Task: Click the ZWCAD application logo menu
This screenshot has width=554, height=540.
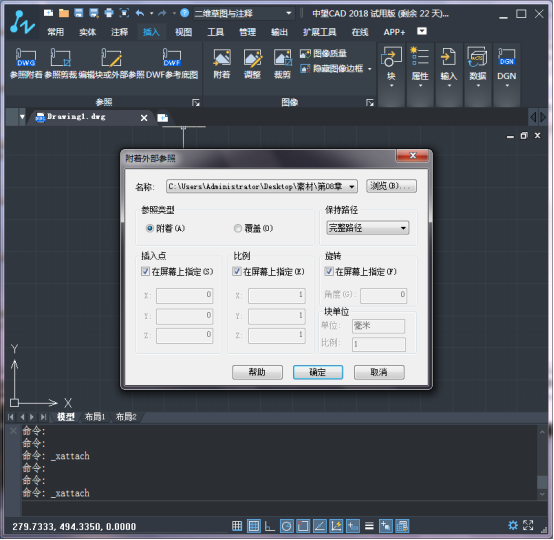Action: coord(22,22)
